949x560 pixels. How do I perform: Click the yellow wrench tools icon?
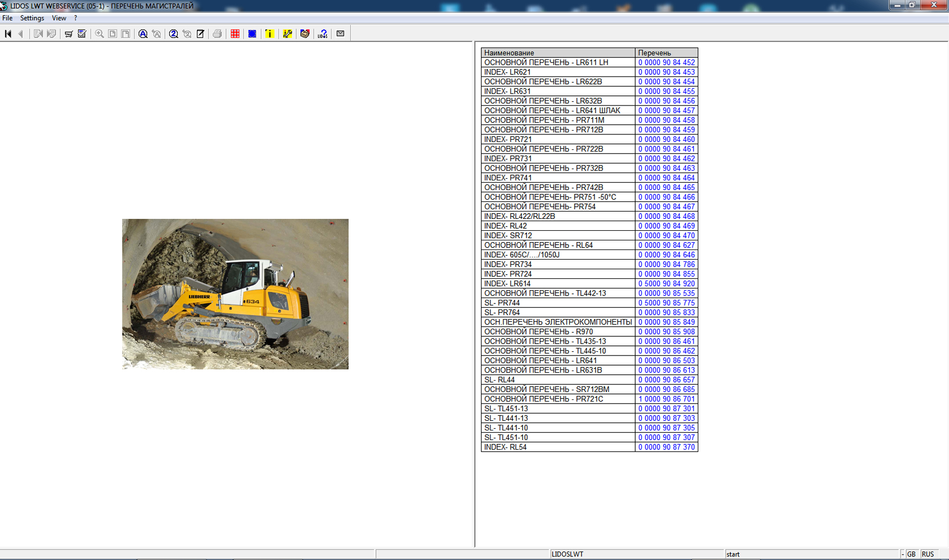tap(288, 34)
